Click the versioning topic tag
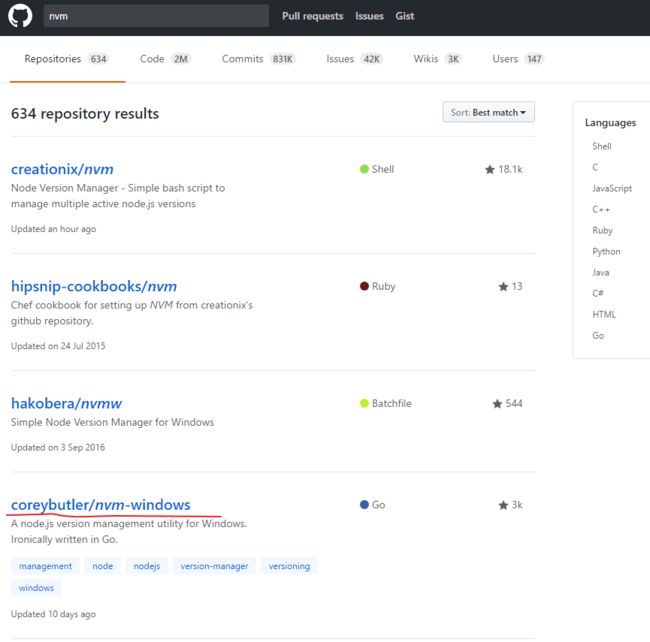 coord(289,566)
